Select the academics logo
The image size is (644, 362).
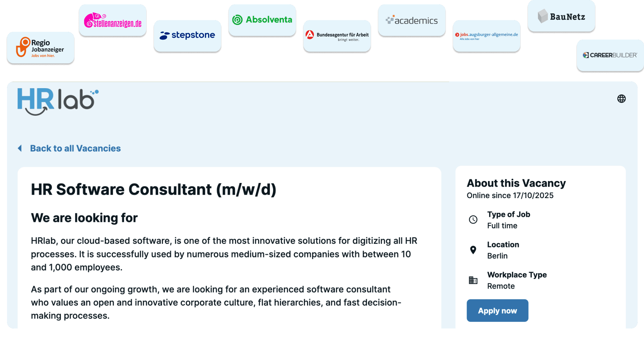point(412,20)
